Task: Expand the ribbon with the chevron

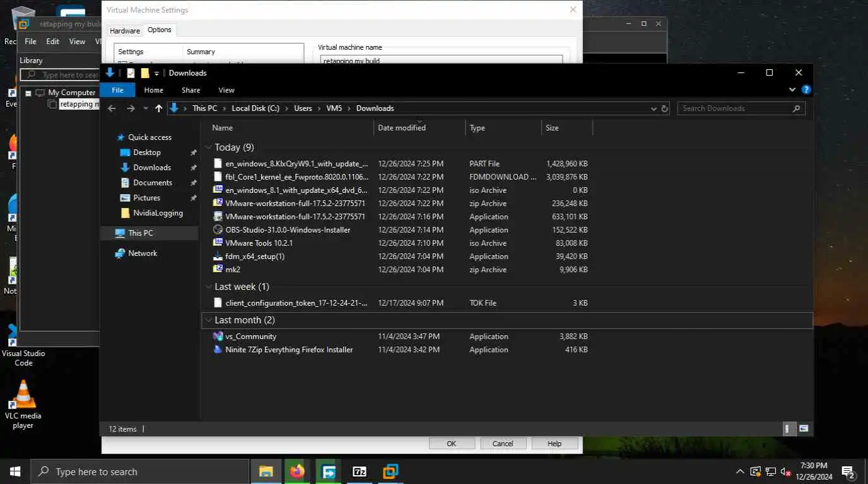Action: pyautogui.click(x=794, y=90)
